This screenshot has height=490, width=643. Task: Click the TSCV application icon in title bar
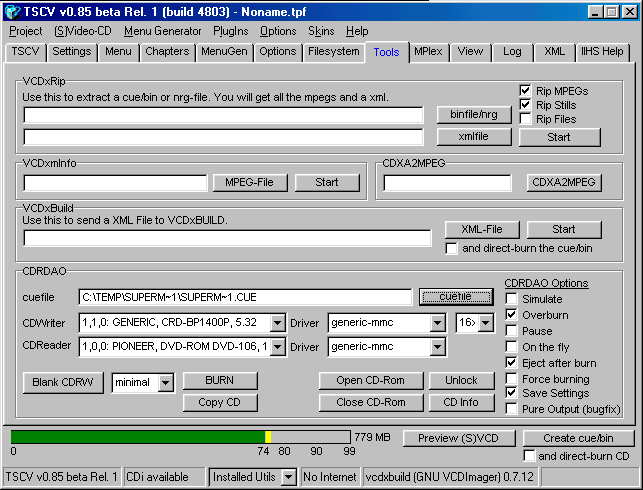tap(11, 11)
